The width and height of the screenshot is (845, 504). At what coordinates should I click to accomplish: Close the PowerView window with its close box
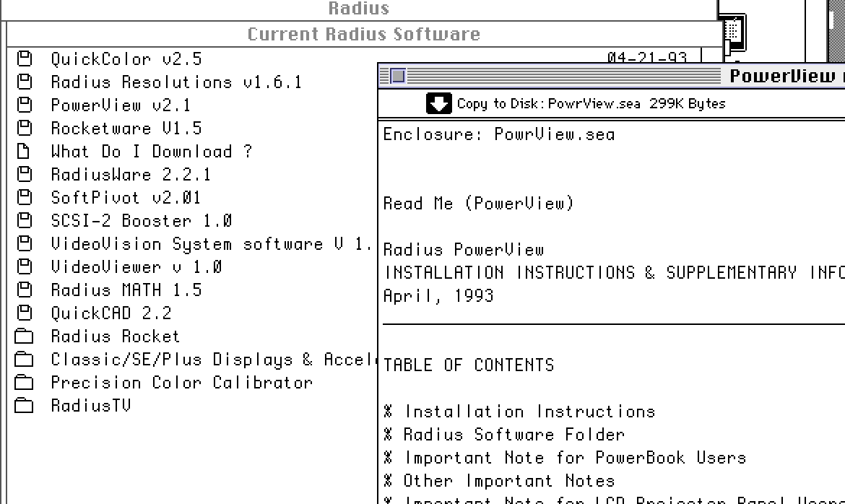click(398, 76)
